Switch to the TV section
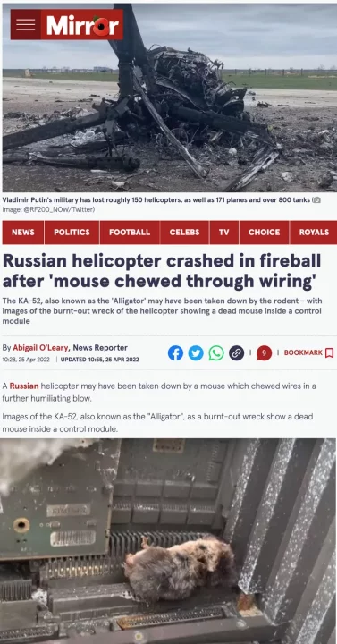The height and width of the screenshot is (644, 337). pyautogui.click(x=224, y=233)
